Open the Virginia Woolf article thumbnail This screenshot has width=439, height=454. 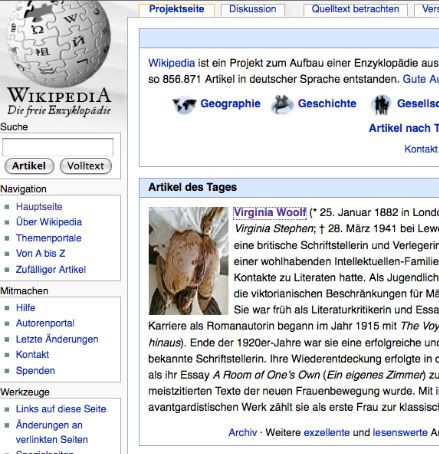[188, 261]
